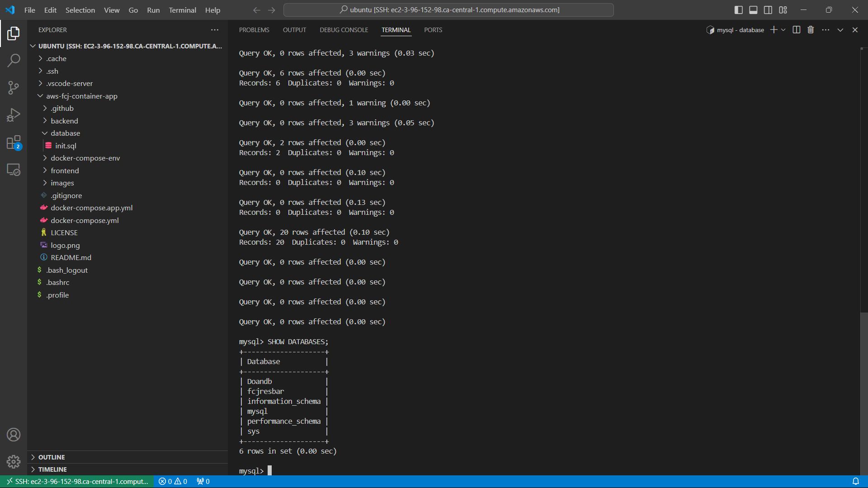Open remote SSH host status menu
The image size is (868, 488).
click(78, 482)
